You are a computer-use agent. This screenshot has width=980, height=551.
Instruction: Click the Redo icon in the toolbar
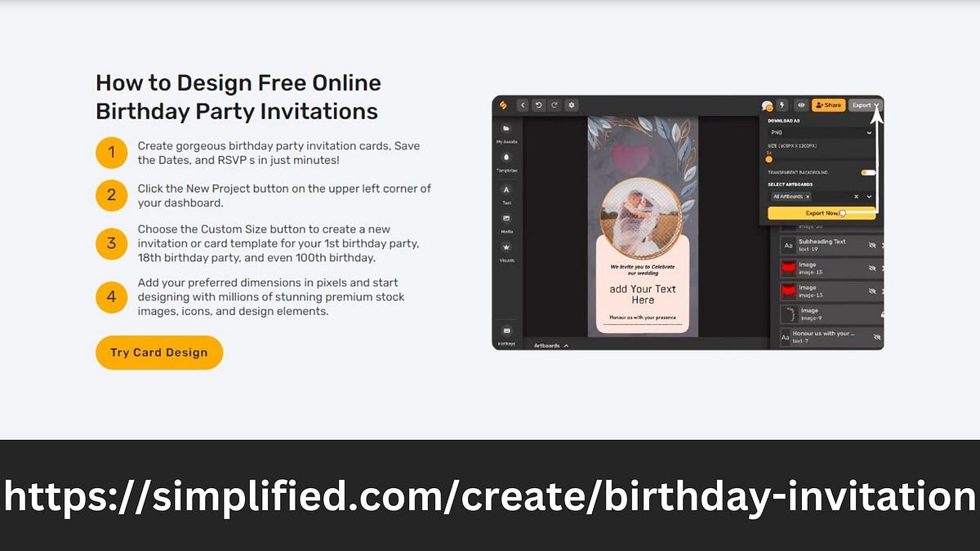[x=553, y=104]
